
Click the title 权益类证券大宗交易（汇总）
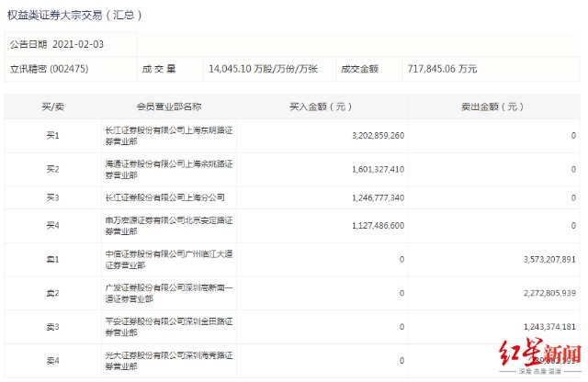(74, 16)
